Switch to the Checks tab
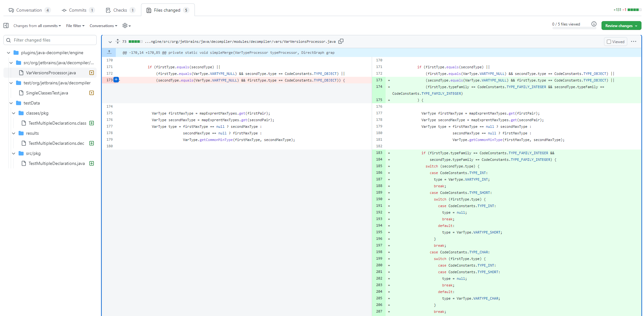 pyautogui.click(x=121, y=10)
